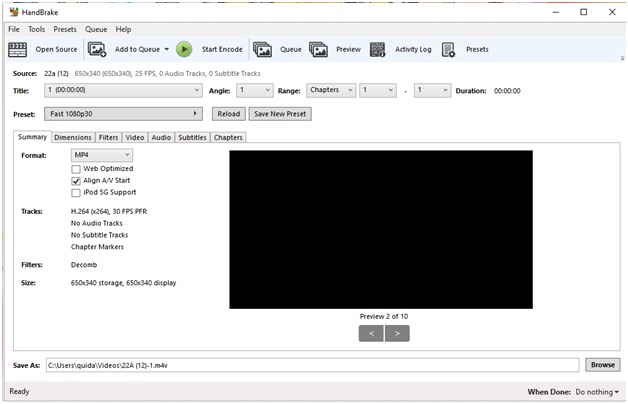Viewport: 628px width, 404px height.
Task: Switch to the Audio tab
Action: coord(161,137)
